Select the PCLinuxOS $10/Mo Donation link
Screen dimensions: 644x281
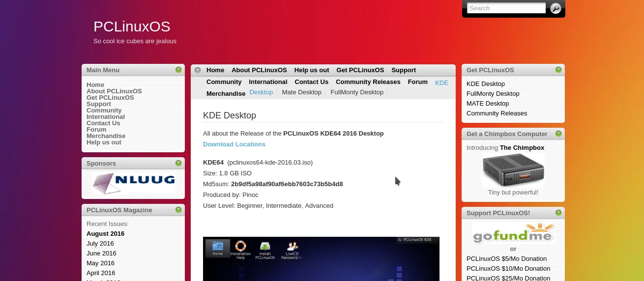pos(508,268)
